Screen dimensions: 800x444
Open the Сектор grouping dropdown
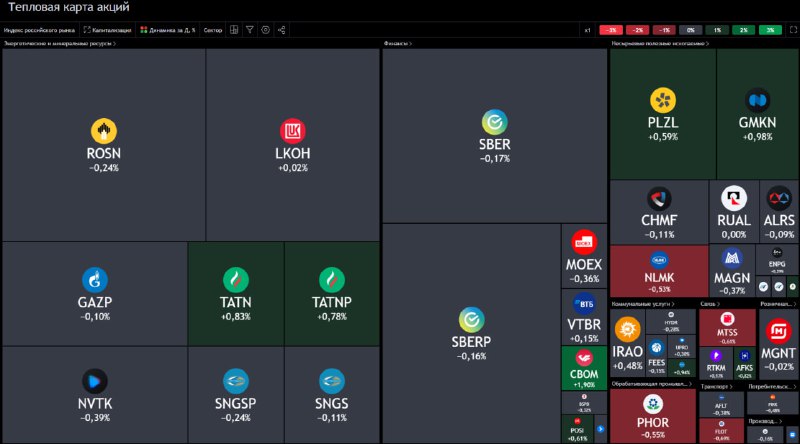point(213,30)
